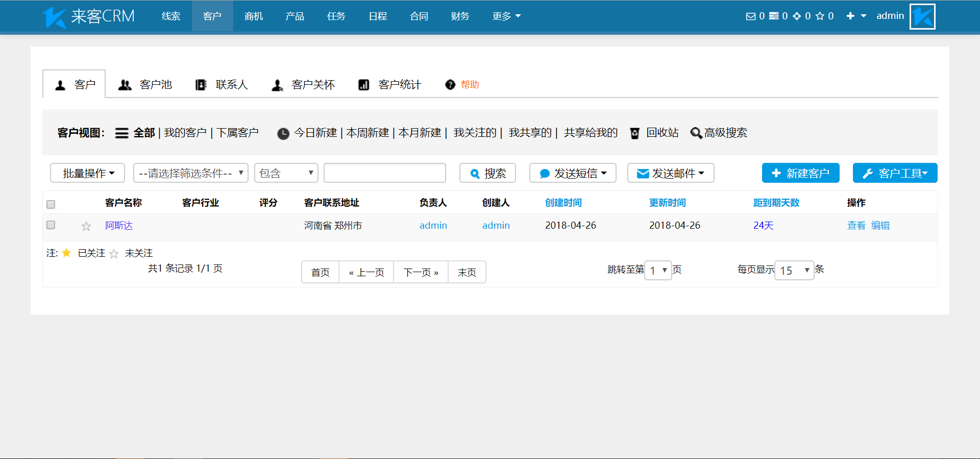This screenshot has width=980, height=459.
Task: Switch to the 客户池 tab
Action: [145, 85]
